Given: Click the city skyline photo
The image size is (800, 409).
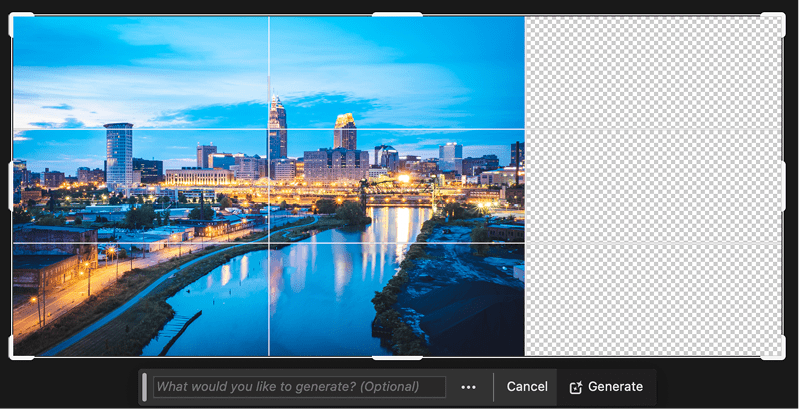Looking at the screenshot, I should tap(269, 186).
